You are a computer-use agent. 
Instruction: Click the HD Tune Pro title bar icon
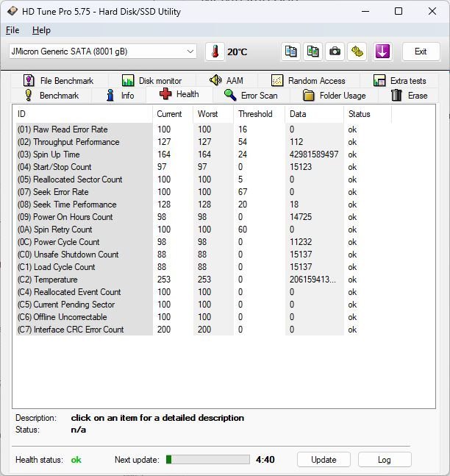pos(12,11)
